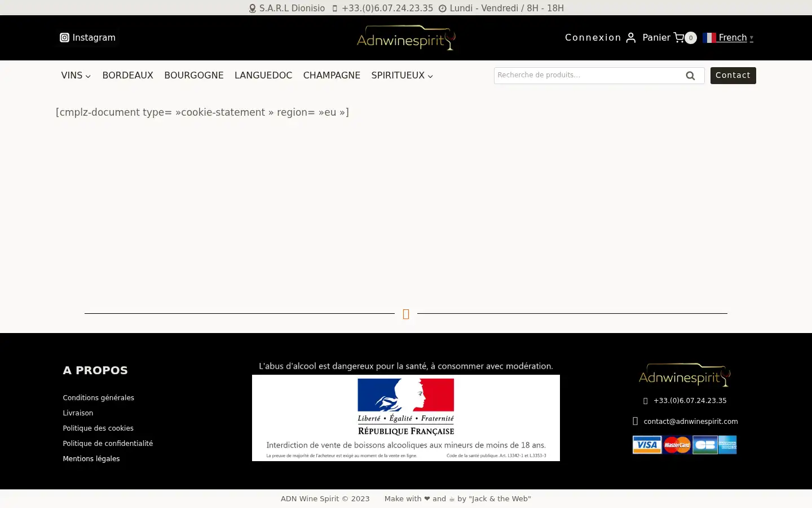Click "Jack & the Web" credit text
Image resolution: width=812 pixels, height=508 pixels.
(500, 499)
